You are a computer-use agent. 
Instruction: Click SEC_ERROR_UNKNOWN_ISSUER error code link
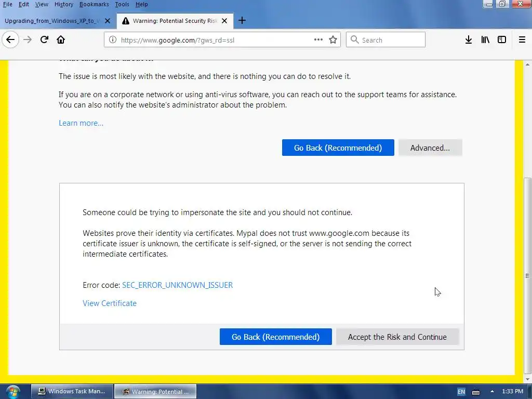click(178, 285)
